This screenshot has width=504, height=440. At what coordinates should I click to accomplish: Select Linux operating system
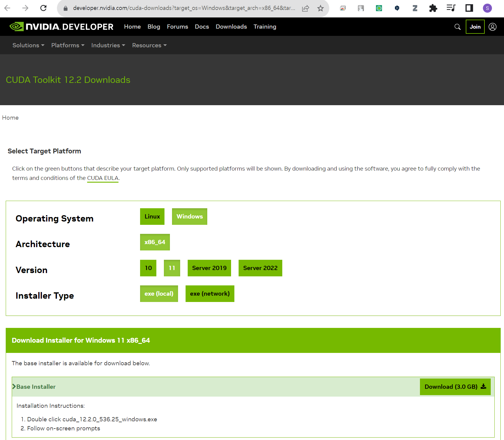(x=152, y=217)
